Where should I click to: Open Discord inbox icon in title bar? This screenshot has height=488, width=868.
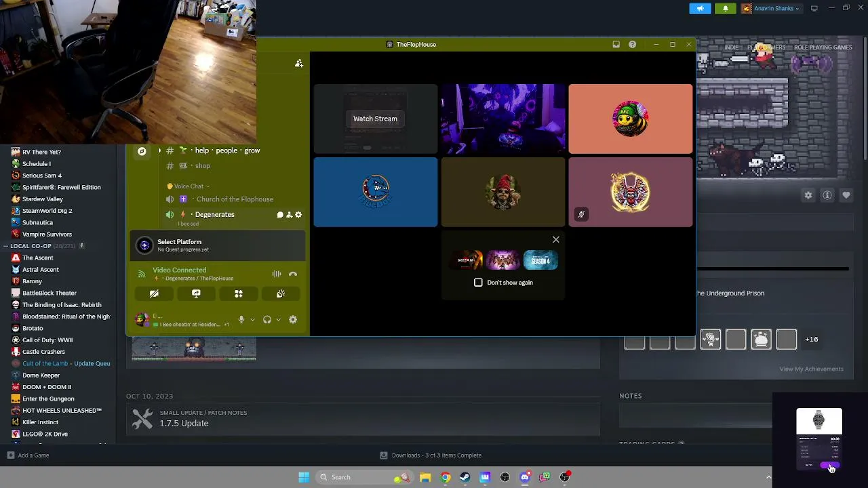tap(616, 45)
